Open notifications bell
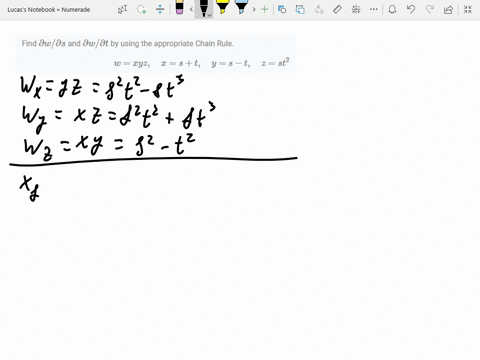The width and height of the screenshot is (480, 360). point(392,9)
